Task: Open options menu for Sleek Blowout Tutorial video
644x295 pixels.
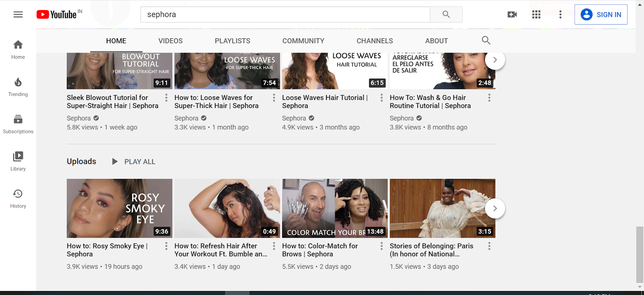Action: click(x=166, y=98)
